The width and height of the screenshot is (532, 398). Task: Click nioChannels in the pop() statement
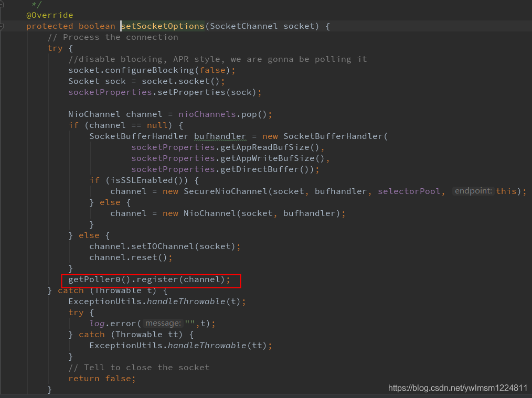tap(207, 114)
